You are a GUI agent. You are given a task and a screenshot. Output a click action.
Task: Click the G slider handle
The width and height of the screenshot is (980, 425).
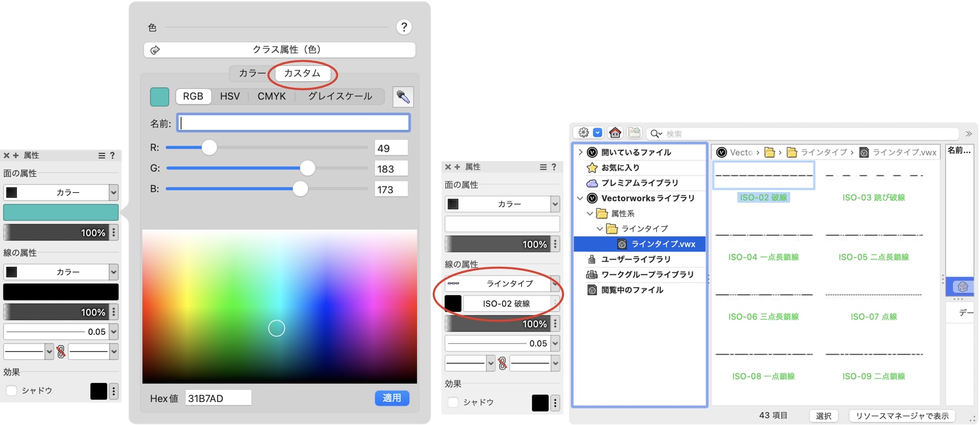click(x=307, y=168)
